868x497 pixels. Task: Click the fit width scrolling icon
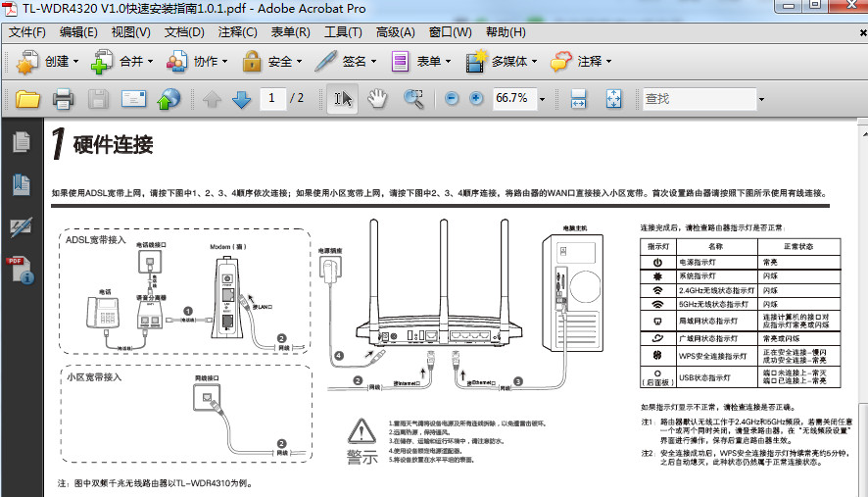click(578, 99)
